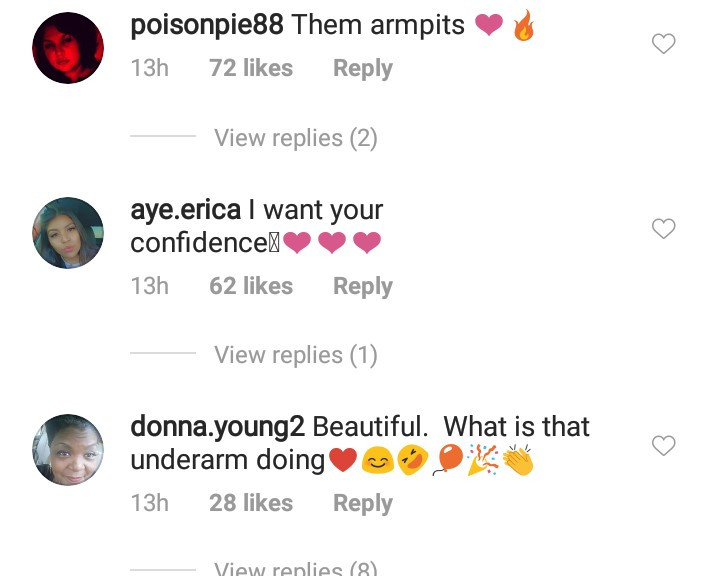Open poisonpie88's profile picture
This screenshot has height=576, width=720.
pyautogui.click(x=68, y=48)
